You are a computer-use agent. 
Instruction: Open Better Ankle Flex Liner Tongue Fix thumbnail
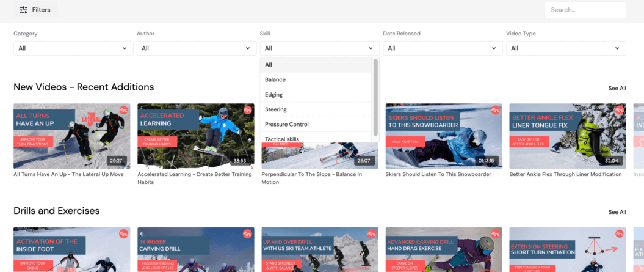568,136
